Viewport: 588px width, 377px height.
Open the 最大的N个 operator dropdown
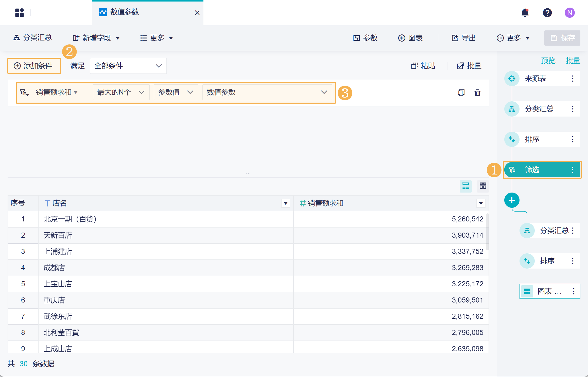(121, 92)
